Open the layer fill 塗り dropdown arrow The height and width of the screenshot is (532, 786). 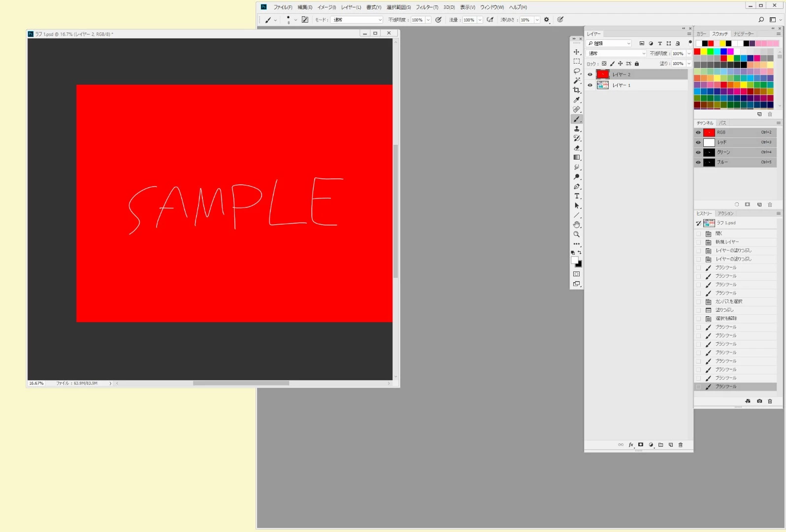point(689,64)
